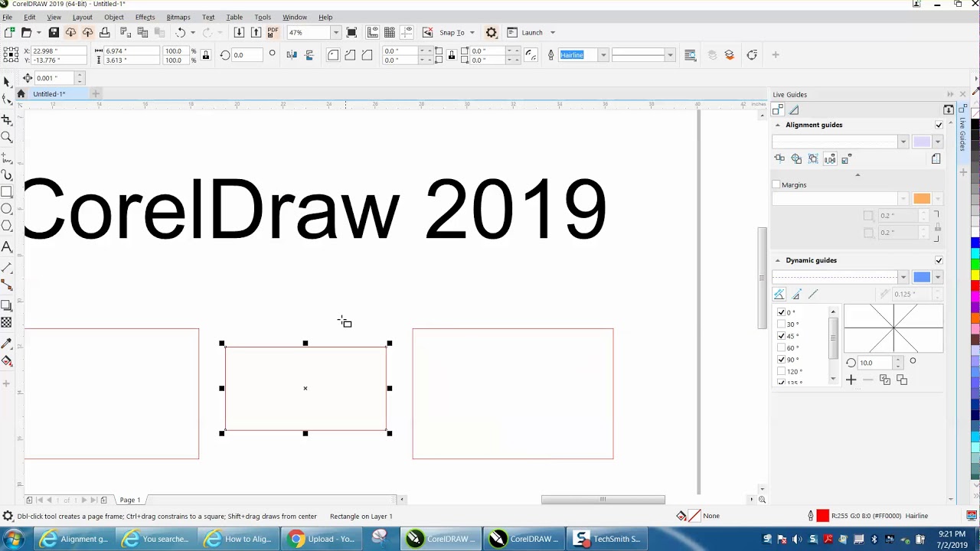Collapse the Dynamic guides section
The width and height of the screenshot is (980, 551).
point(778,260)
